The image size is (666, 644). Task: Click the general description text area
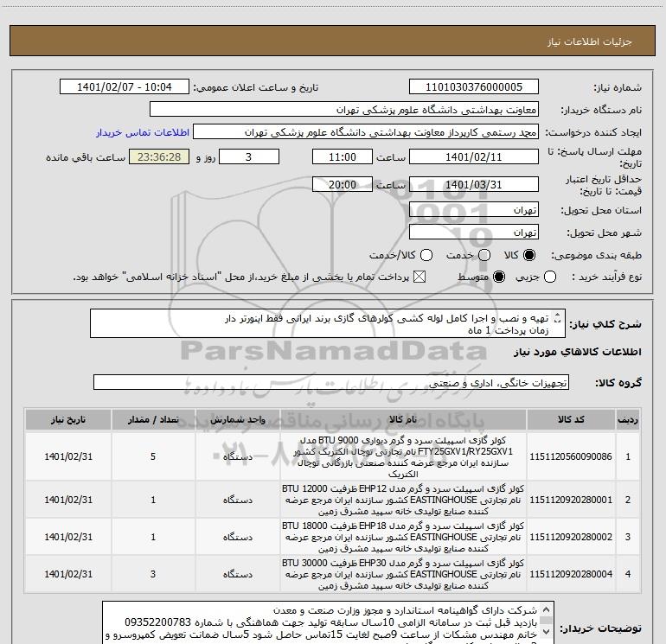click(x=328, y=324)
